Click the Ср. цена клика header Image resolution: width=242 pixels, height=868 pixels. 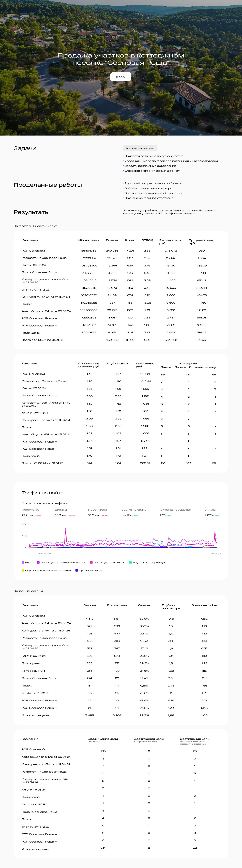tap(201, 242)
